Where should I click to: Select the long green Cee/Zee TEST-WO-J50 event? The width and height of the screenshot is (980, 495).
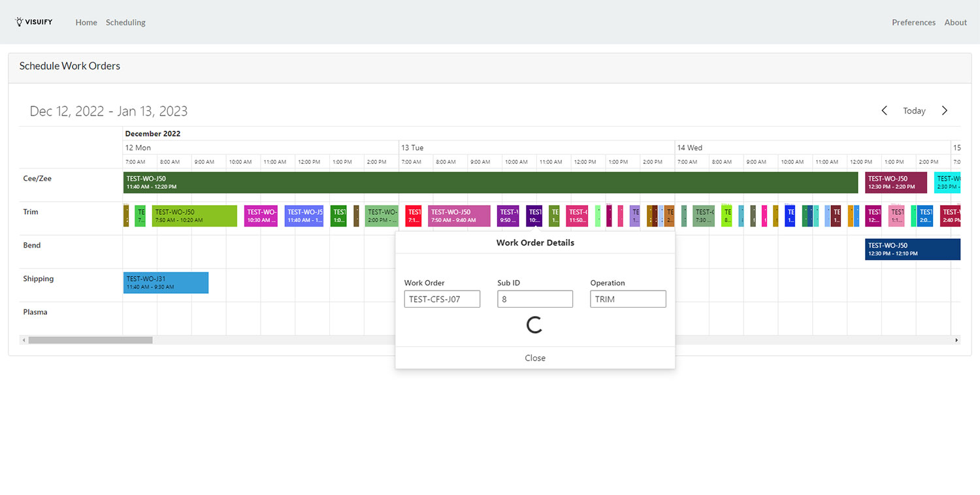(491, 182)
